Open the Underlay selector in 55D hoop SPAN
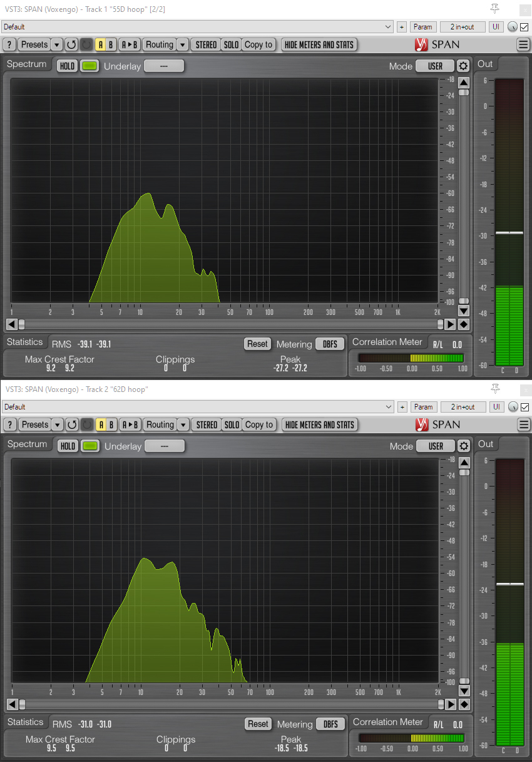532x762 pixels. coord(164,66)
